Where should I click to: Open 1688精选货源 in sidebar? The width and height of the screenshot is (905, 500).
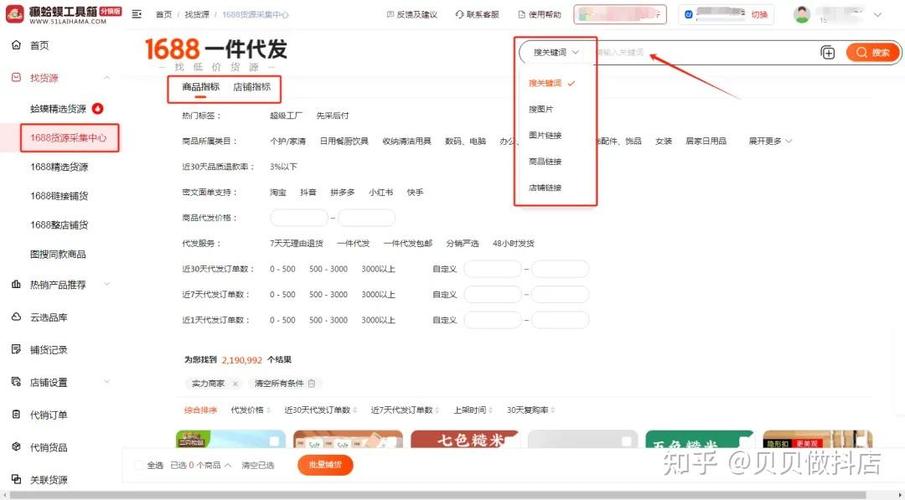(x=59, y=167)
